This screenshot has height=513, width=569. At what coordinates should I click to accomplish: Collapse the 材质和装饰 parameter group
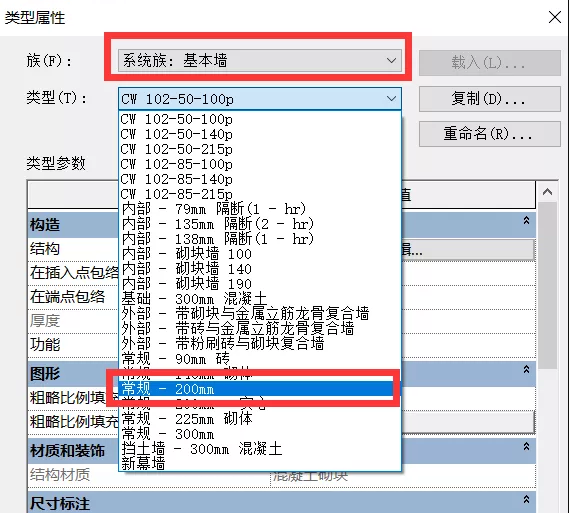(526, 446)
